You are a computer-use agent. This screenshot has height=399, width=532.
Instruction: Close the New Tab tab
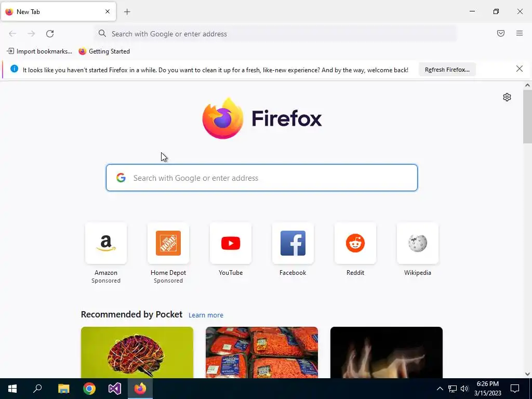108,11
